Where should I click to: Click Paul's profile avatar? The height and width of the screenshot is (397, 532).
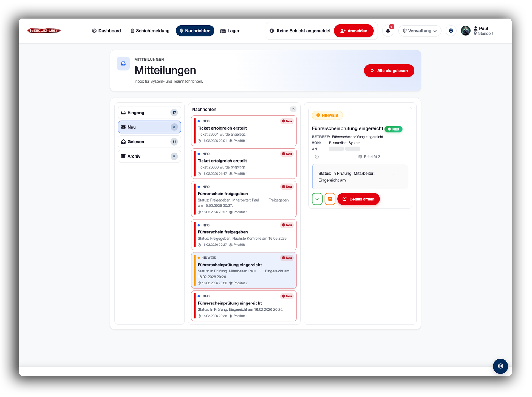[x=466, y=31]
